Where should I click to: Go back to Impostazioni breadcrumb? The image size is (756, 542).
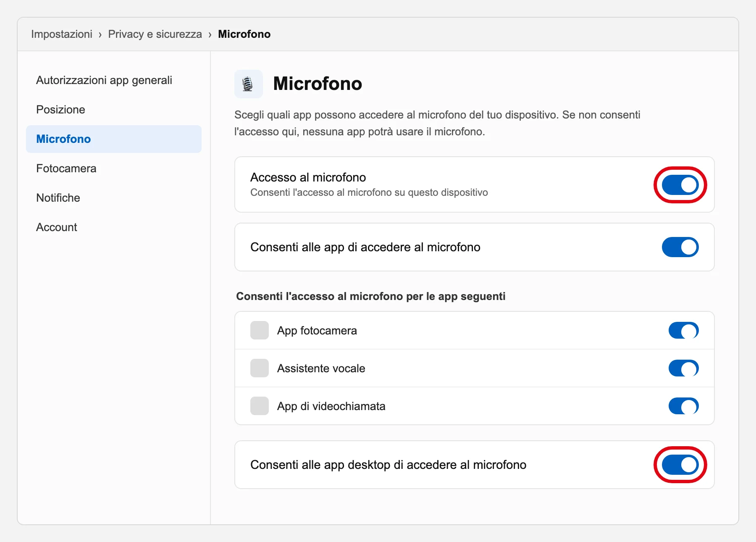point(62,34)
